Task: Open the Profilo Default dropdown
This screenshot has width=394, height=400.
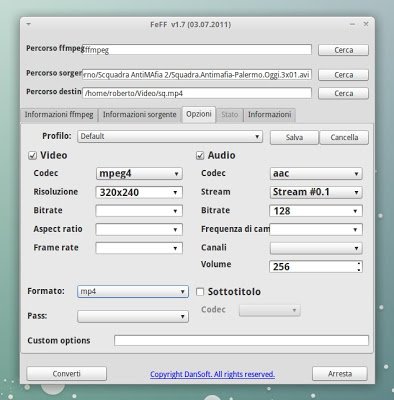Action: 170,136
